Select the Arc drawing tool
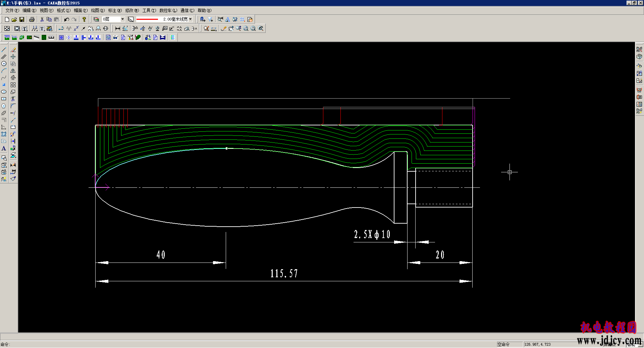This screenshot has width=644, height=348. [x=4, y=71]
